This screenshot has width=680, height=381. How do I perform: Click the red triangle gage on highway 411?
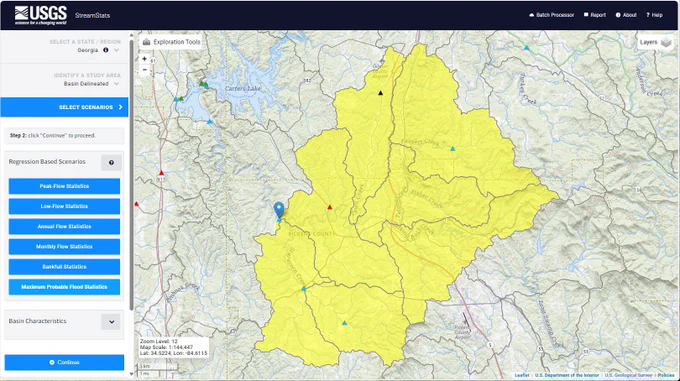(x=161, y=173)
